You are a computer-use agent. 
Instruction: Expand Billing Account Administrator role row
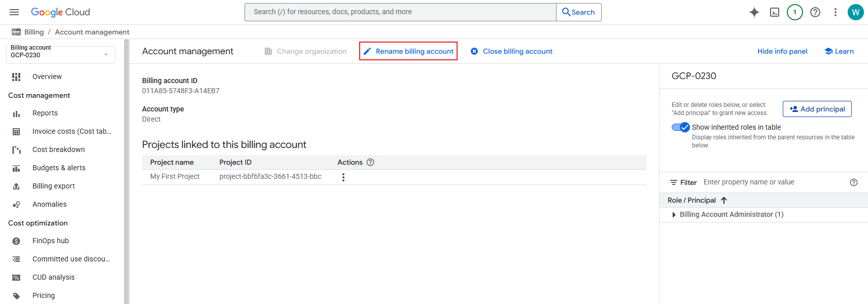pos(674,215)
